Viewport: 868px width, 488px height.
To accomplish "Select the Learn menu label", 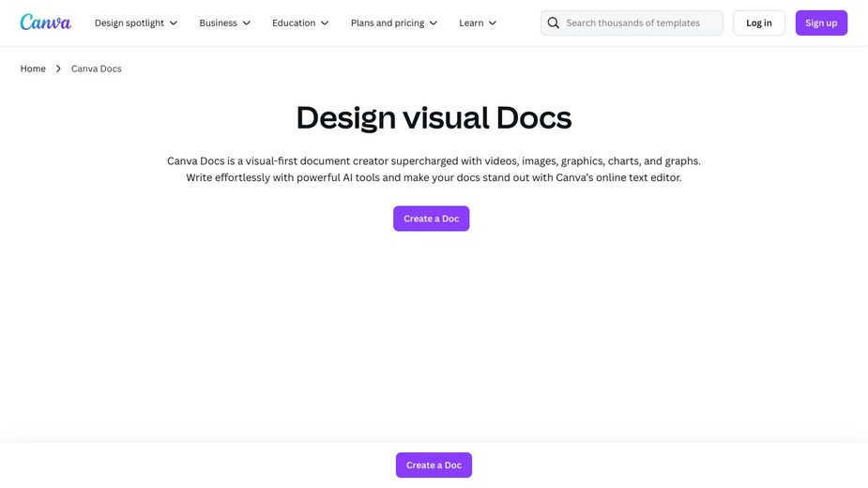I will point(471,23).
